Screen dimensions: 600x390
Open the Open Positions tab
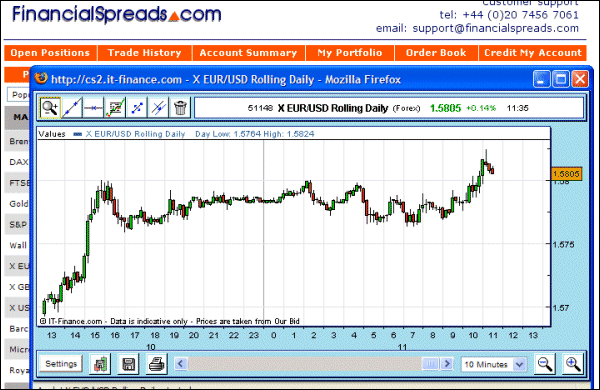pos(50,53)
